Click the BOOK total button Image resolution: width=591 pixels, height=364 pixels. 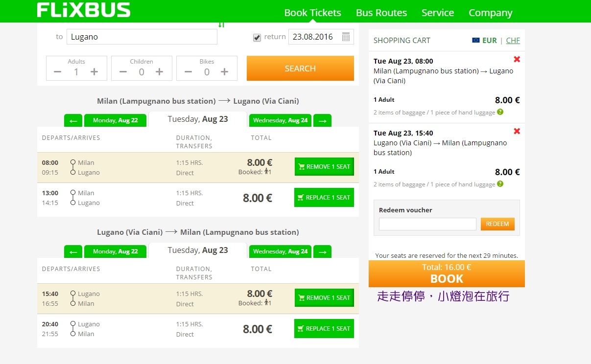447,274
